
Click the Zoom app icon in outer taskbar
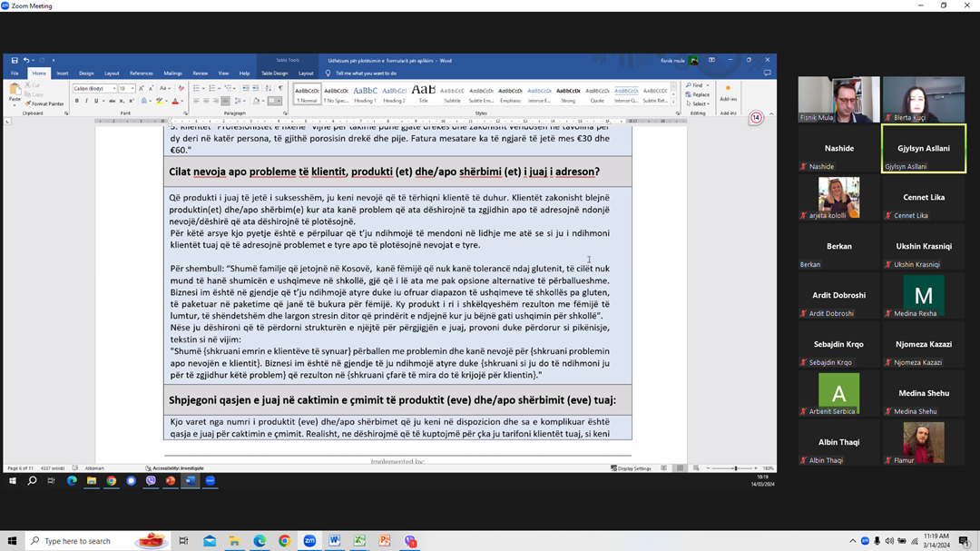click(x=309, y=541)
